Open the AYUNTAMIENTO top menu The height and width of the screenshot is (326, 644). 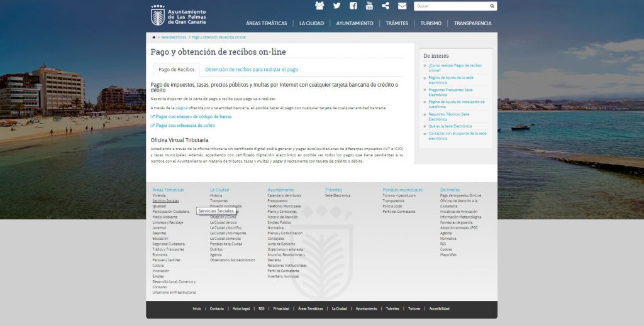[x=355, y=23]
